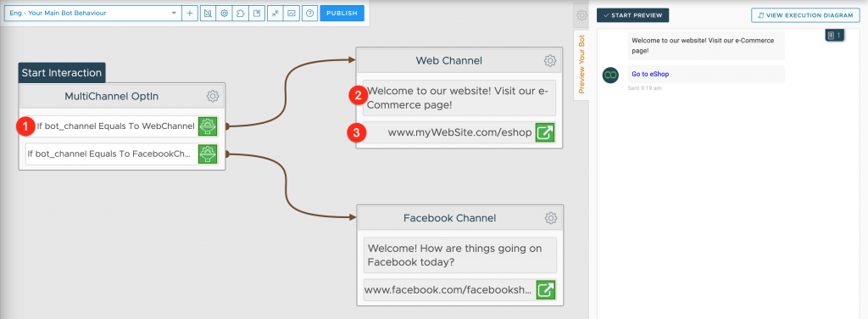Click the chart image icon in toolbar

[292, 13]
